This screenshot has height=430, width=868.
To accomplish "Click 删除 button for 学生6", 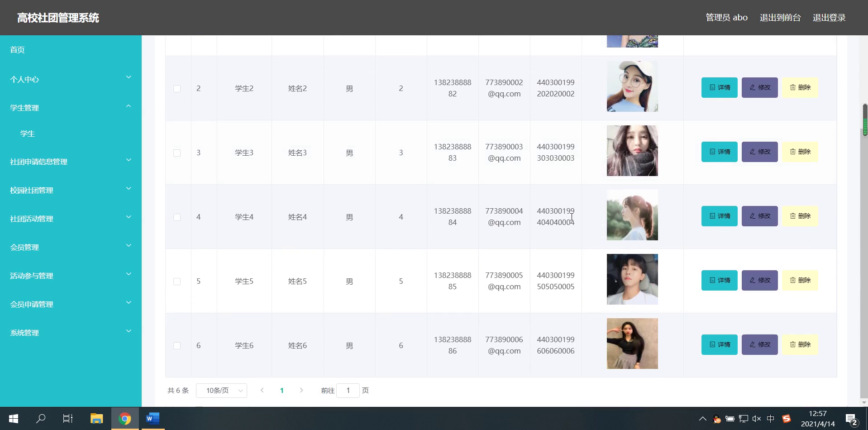I will [800, 344].
